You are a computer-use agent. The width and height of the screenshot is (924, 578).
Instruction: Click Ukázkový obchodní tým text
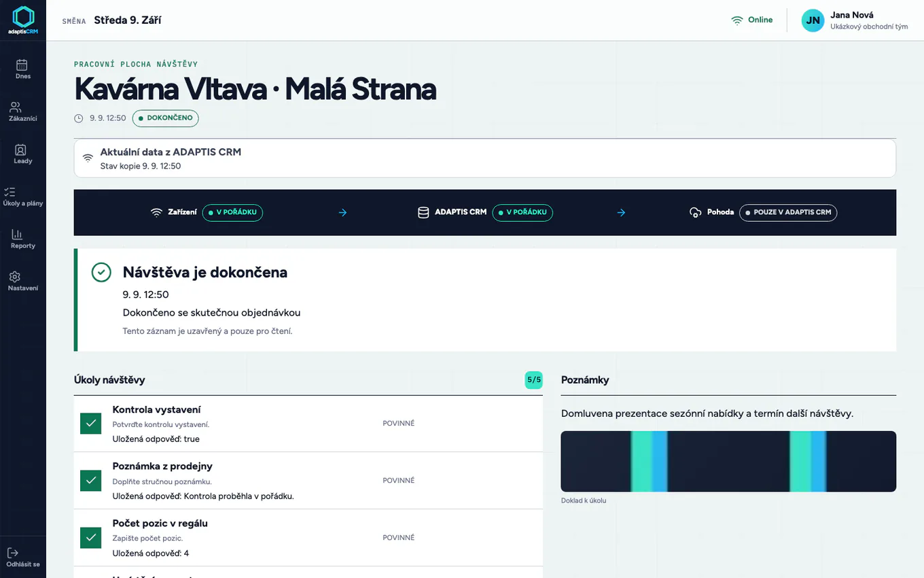coord(869,27)
